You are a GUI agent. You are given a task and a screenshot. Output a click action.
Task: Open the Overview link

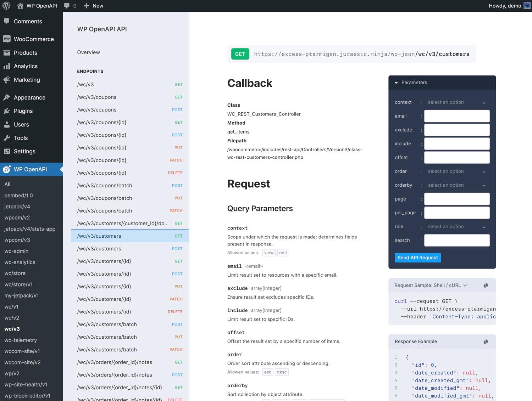point(88,52)
